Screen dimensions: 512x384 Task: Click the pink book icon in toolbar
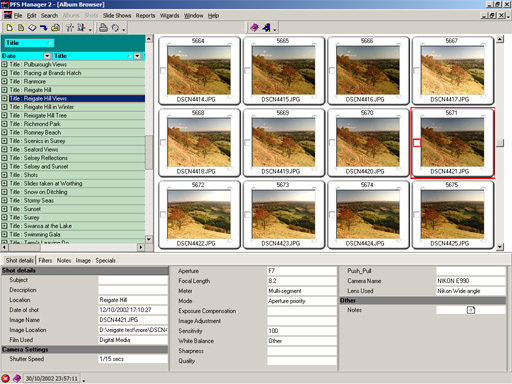click(x=254, y=28)
